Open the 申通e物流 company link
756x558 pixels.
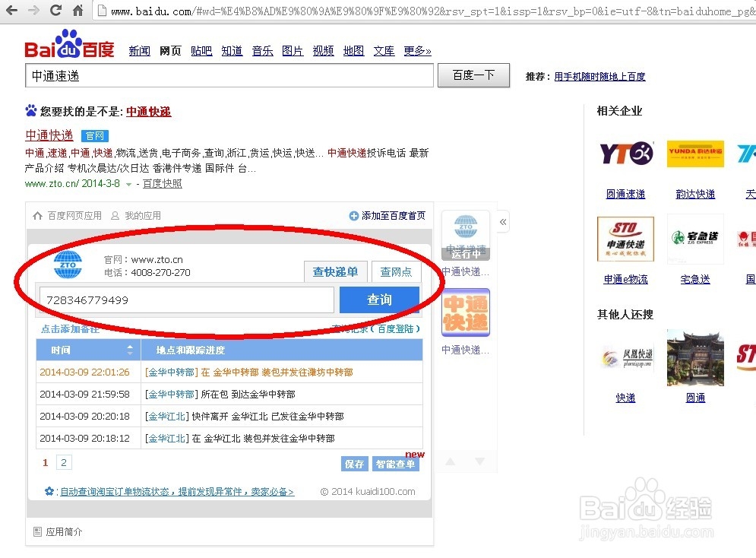tap(626, 279)
